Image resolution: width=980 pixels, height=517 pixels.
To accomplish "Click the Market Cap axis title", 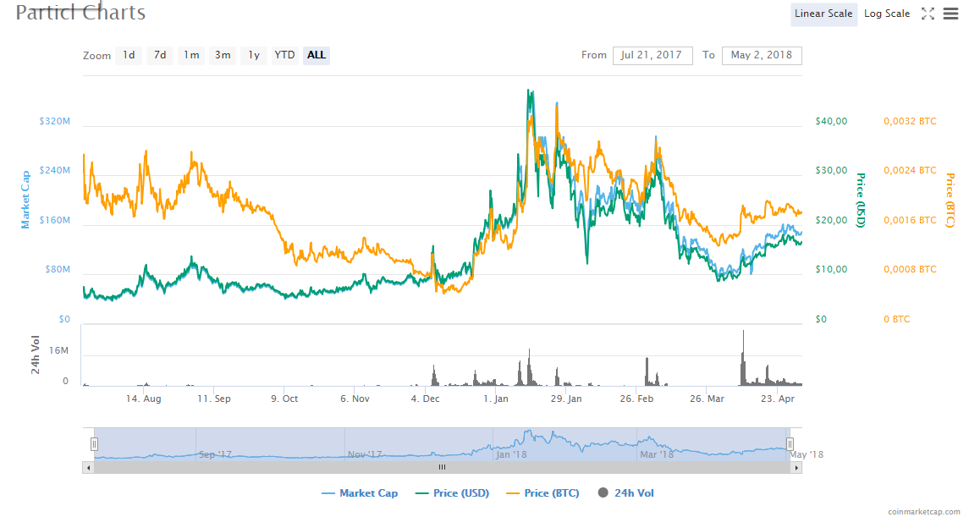I will click(25, 200).
